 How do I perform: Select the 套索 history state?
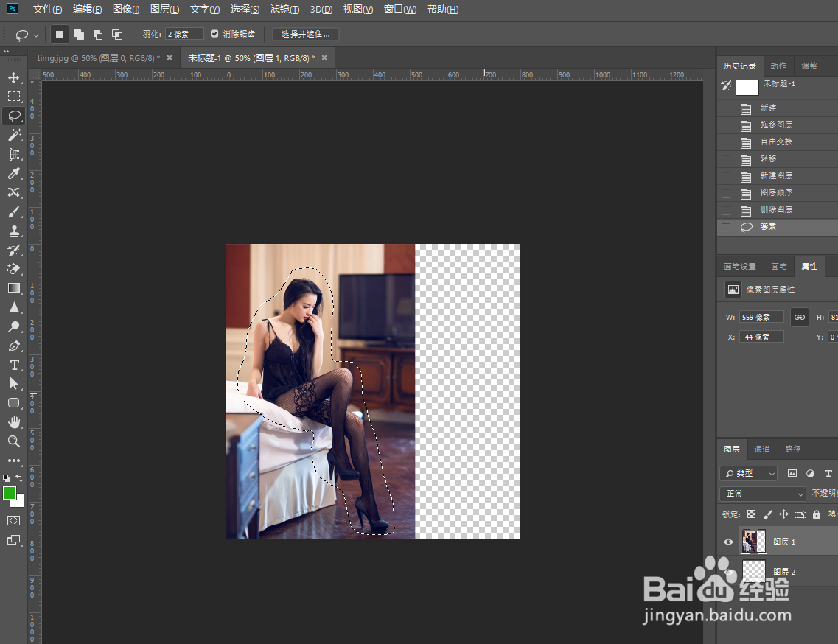tap(778, 227)
